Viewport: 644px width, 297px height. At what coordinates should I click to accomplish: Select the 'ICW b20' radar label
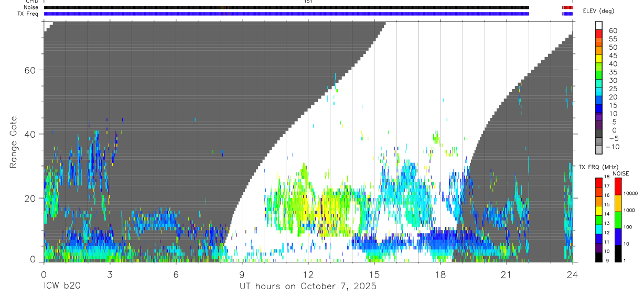(x=62, y=287)
